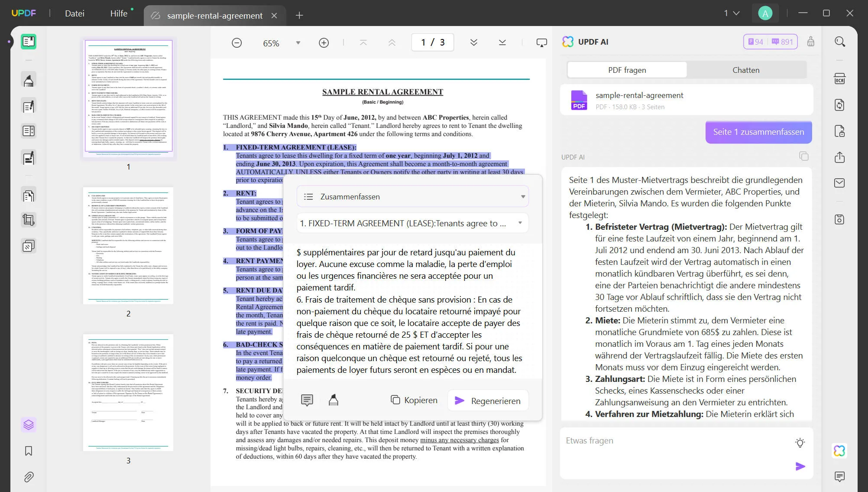
Task: Click the lightbulb prompt toggle
Action: pos(800,443)
